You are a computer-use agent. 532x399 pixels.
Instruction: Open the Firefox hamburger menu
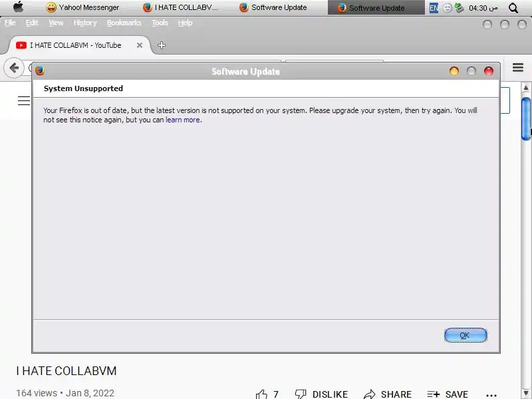click(x=518, y=68)
